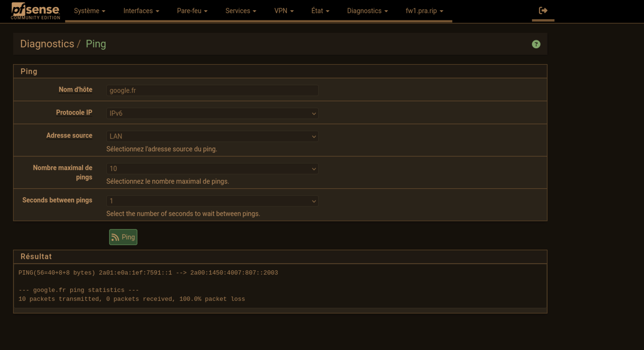
Task: Open the Système menu
Action: 90,11
